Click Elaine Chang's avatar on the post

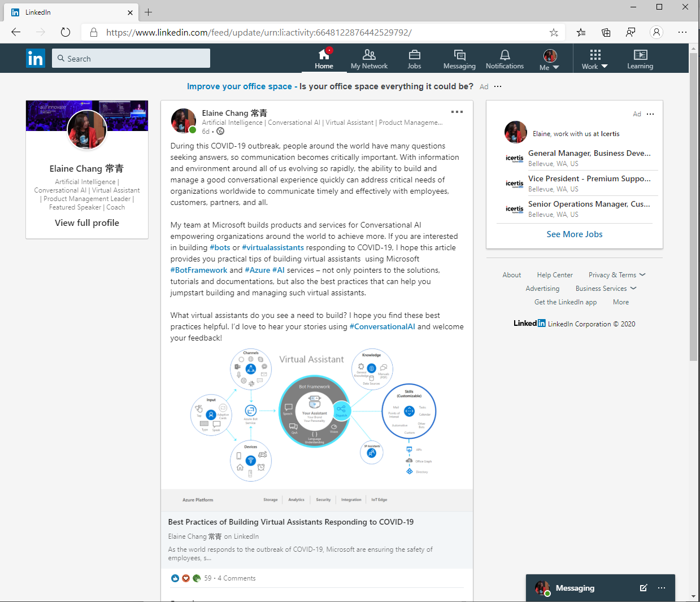pyautogui.click(x=184, y=121)
